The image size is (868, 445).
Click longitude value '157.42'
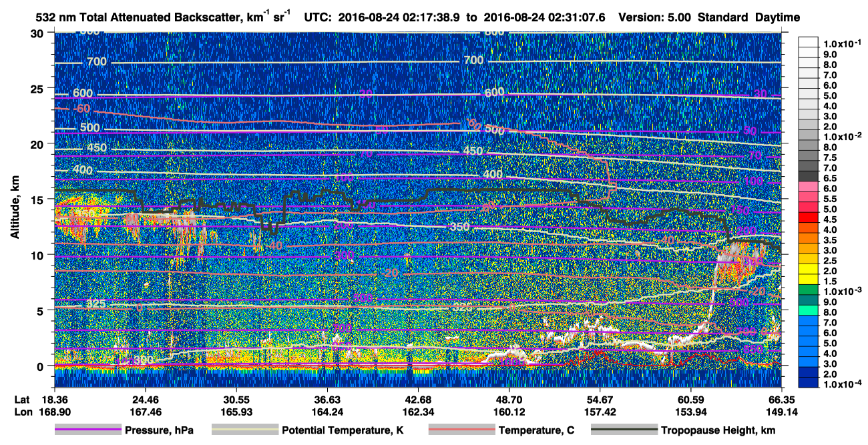click(600, 411)
